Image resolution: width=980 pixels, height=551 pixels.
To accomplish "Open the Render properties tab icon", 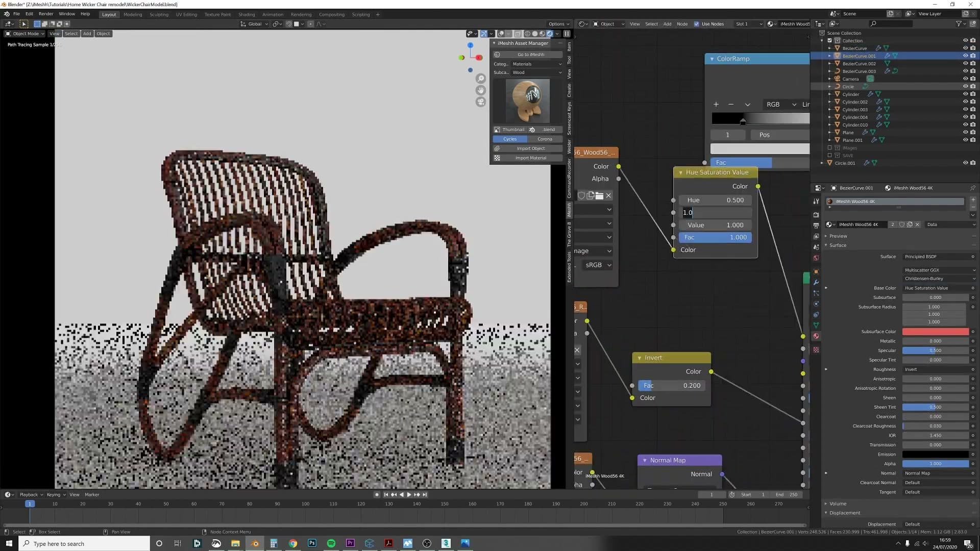I will 816,215.
